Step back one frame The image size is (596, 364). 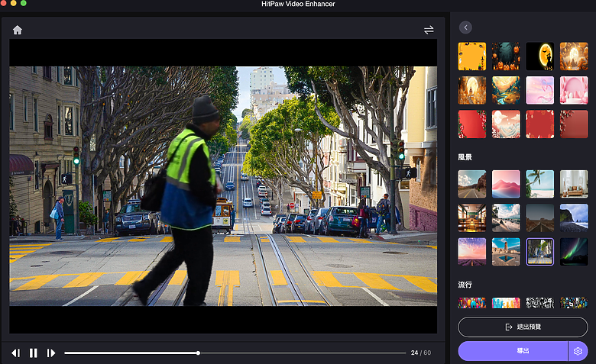[15, 353]
